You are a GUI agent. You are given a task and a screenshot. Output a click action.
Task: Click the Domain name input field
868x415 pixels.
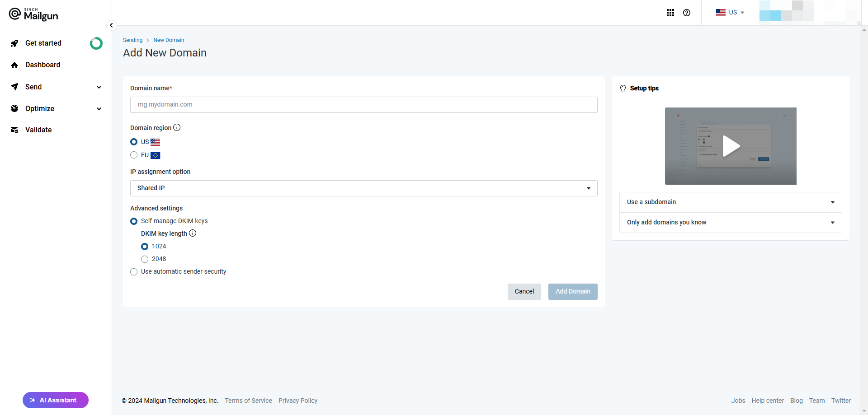point(364,105)
